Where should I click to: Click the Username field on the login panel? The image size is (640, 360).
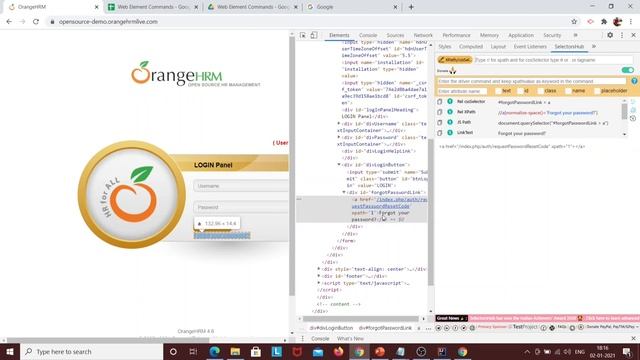(x=241, y=186)
